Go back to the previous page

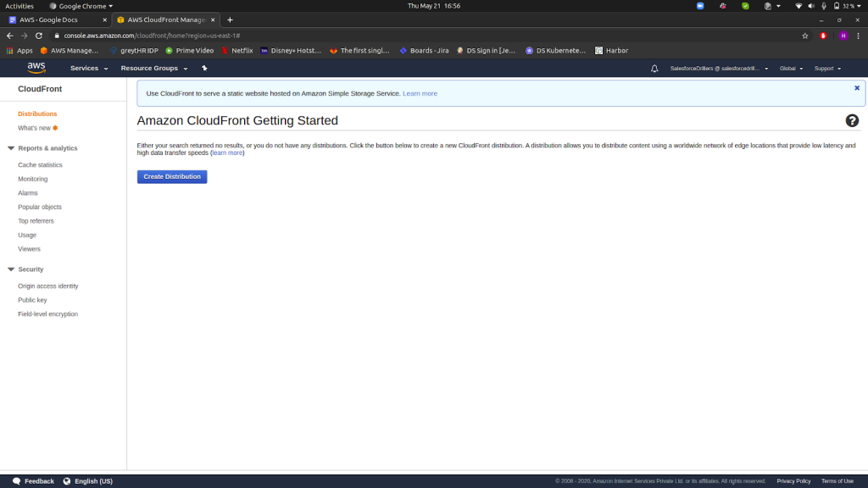(10, 36)
